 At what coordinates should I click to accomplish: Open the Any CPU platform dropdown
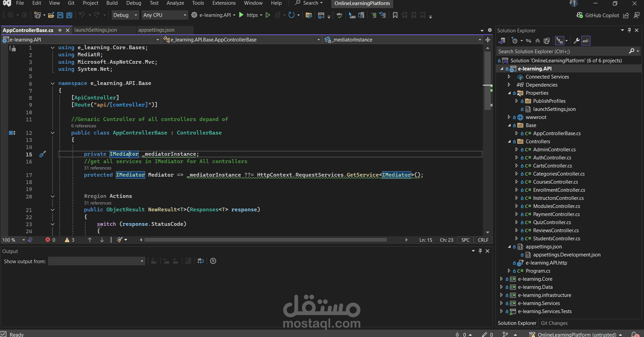click(x=165, y=15)
